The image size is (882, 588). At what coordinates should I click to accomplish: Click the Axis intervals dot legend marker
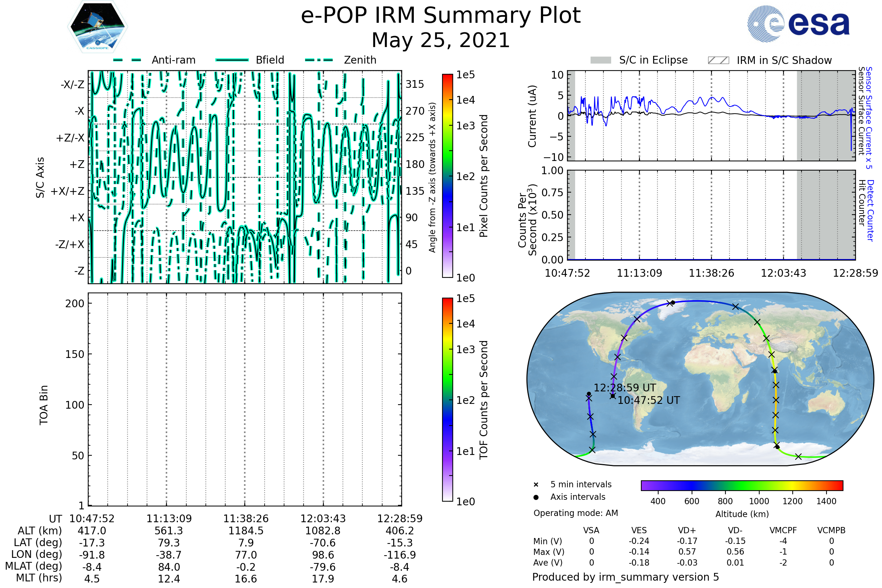click(x=536, y=497)
